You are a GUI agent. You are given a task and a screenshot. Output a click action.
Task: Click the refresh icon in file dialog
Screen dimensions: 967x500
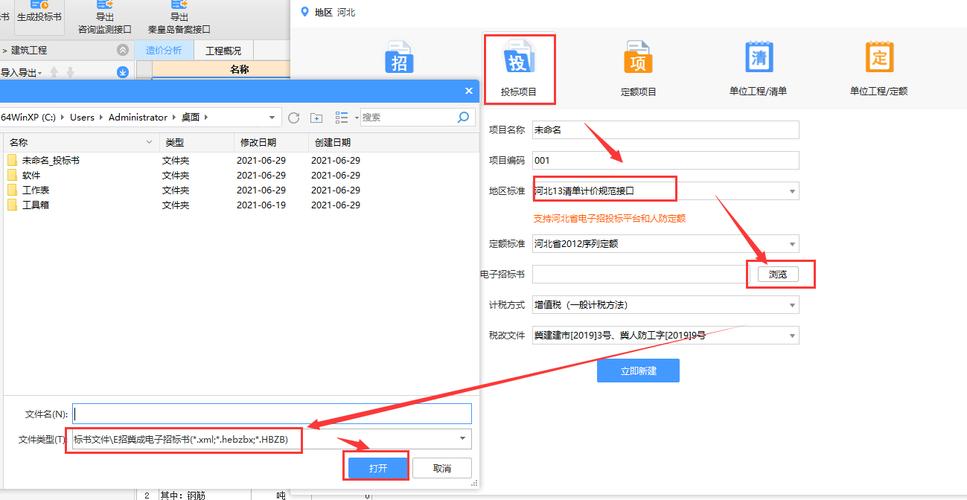(x=294, y=118)
